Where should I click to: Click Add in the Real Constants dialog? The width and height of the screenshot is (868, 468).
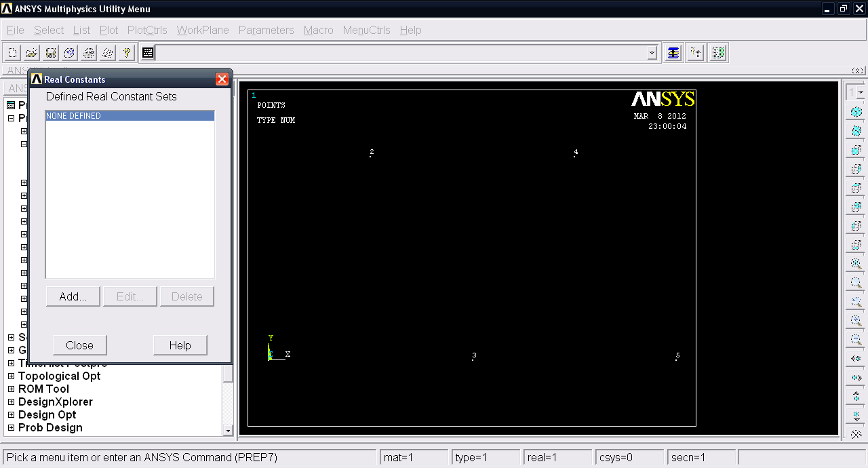[73, 296]
